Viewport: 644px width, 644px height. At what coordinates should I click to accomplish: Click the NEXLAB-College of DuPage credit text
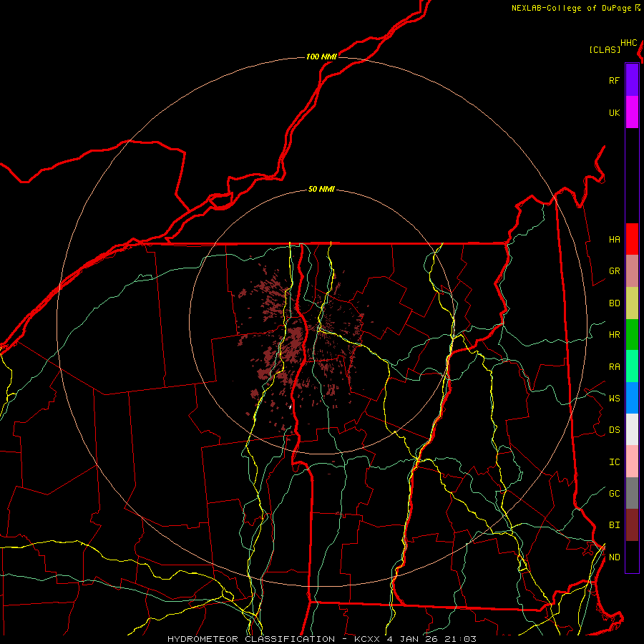point(571,8)
